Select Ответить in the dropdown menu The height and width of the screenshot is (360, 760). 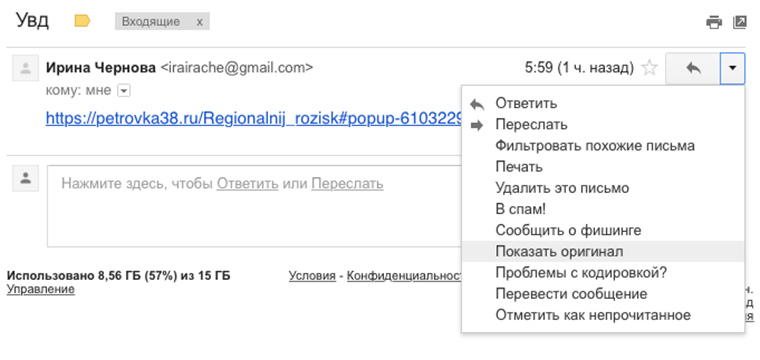coord(526,103)
